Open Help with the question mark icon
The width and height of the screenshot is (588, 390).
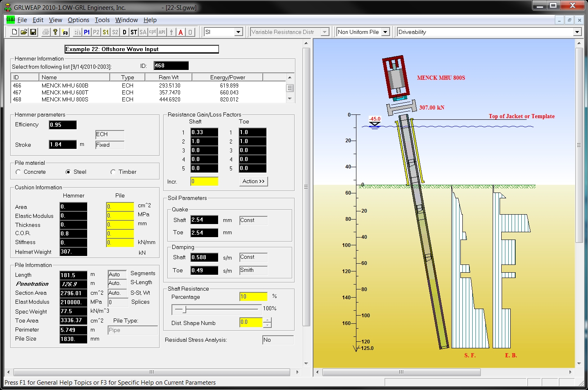coord(55,32)
